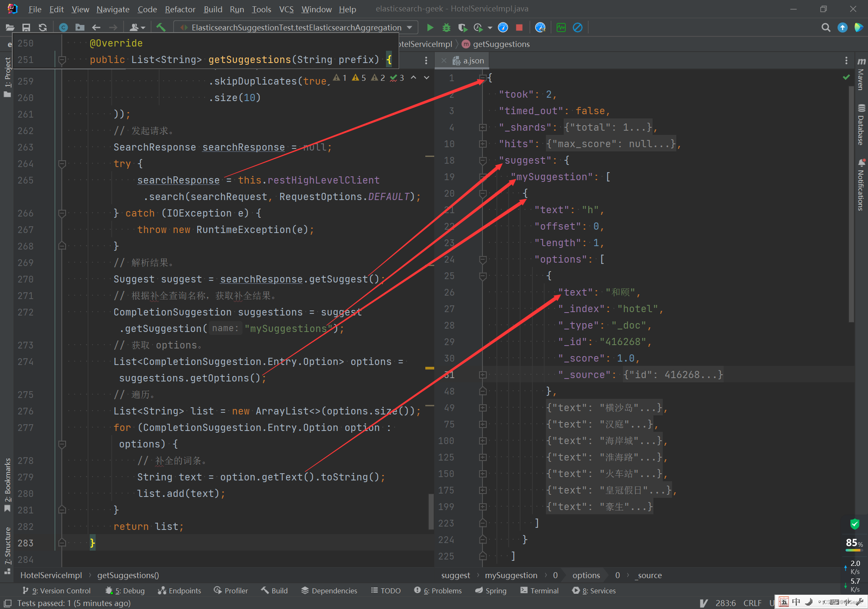This screenshot has width=868, height=609.
Task: Collapse the catch block fold marker
Action: point(62,213)
